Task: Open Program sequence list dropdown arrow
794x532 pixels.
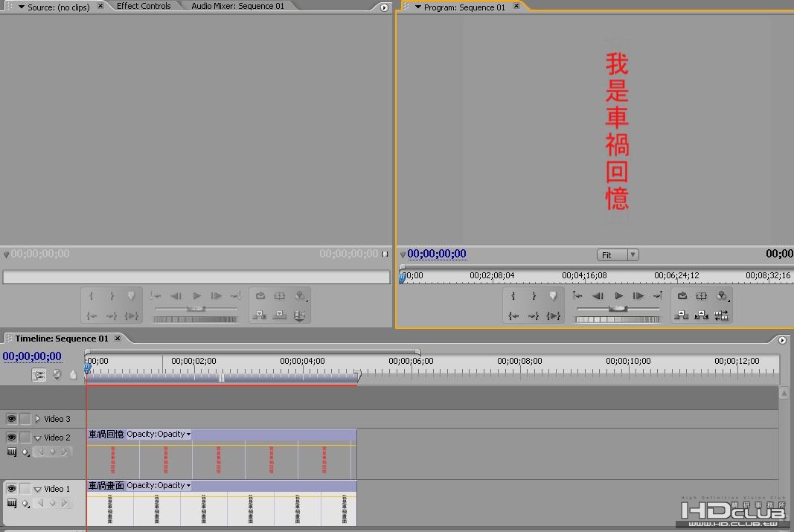Action: tap(417, 7)
